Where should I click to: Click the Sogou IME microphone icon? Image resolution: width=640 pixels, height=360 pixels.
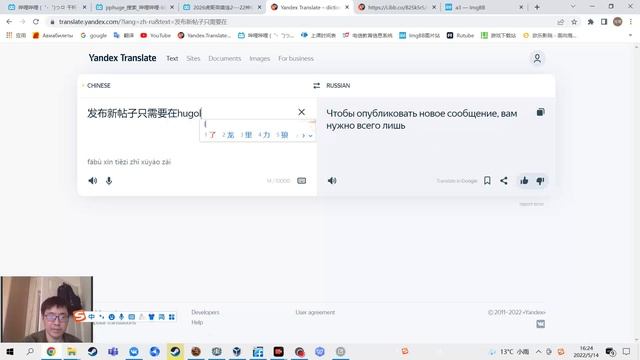click(x=121, y=317)
